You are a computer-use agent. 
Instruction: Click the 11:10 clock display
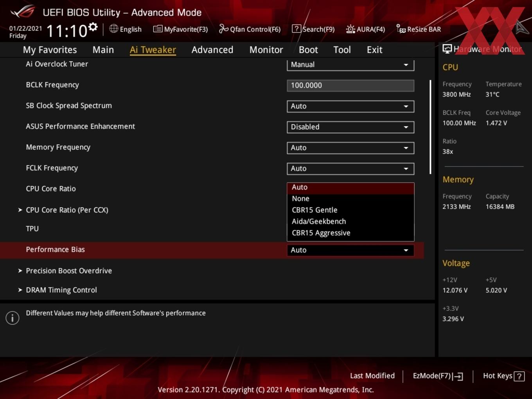point(66,31)
